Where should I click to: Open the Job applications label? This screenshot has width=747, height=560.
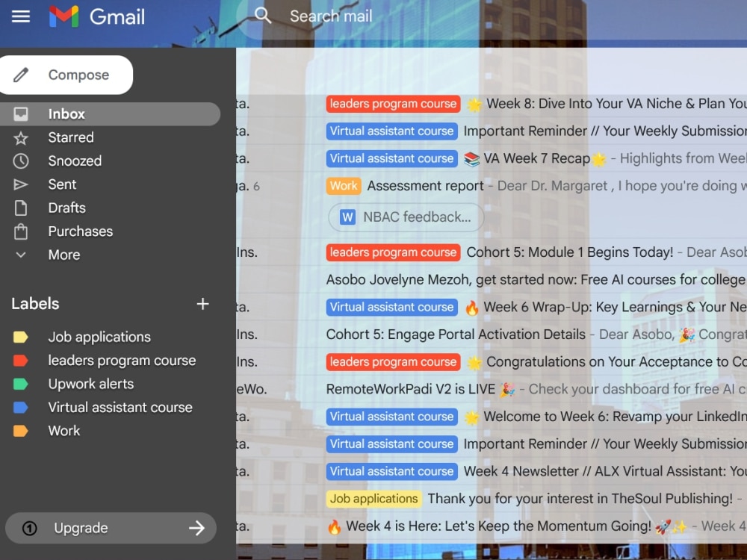(110, 337)
